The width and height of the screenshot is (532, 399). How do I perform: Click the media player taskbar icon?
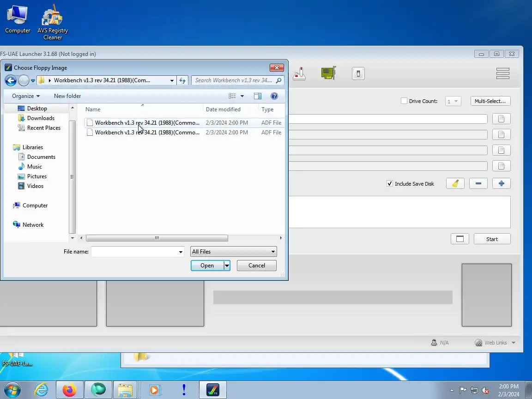tap(154, 390)
